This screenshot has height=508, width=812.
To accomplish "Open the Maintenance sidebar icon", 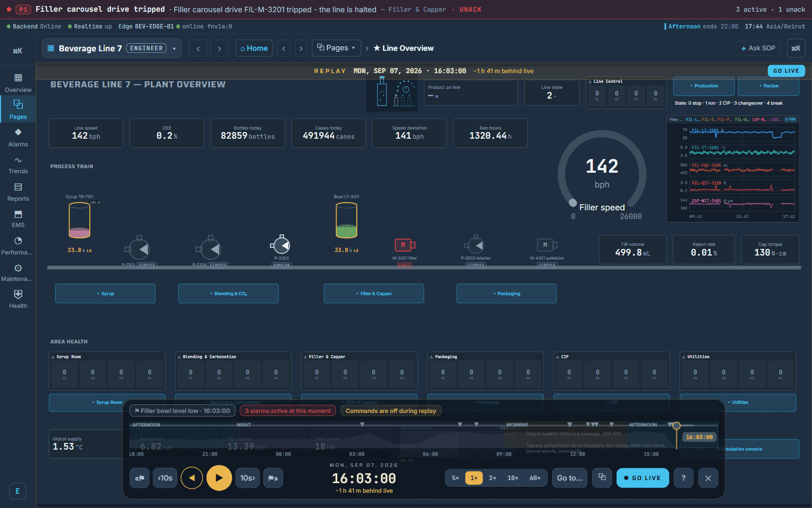I will (x=18, y=273).
